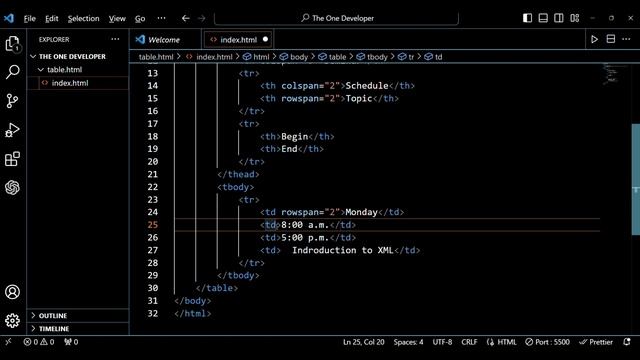This screenshot has height=360, width=640.
Task: Go back with the left arrow
Action: pos(186,18)
